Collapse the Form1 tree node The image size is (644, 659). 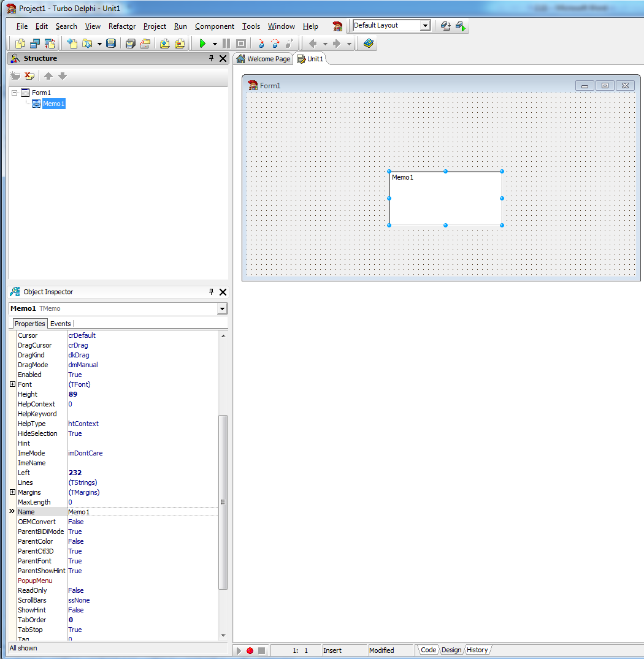[14, 93]
